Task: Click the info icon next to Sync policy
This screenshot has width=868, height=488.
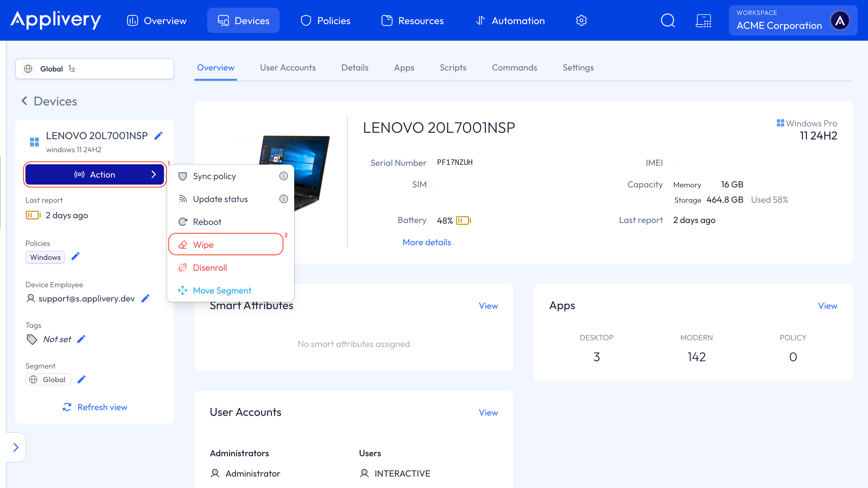Action: pyautogui.click(x=283, y=176)
